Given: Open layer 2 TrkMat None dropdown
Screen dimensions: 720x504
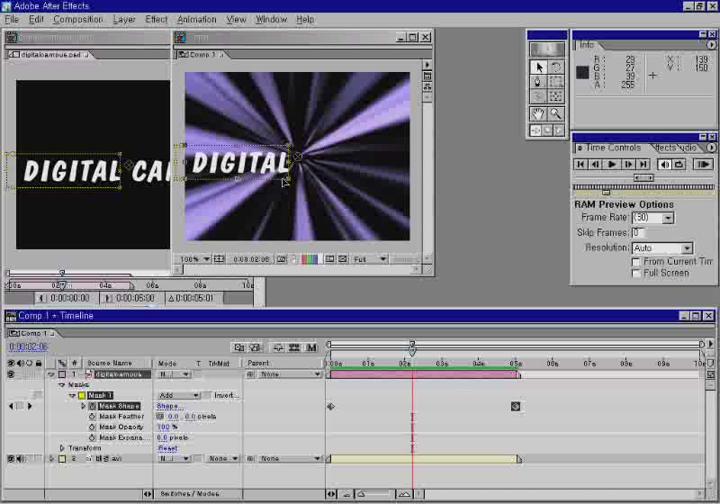Looking at the screenshot, I should click(x=222, y=459).
